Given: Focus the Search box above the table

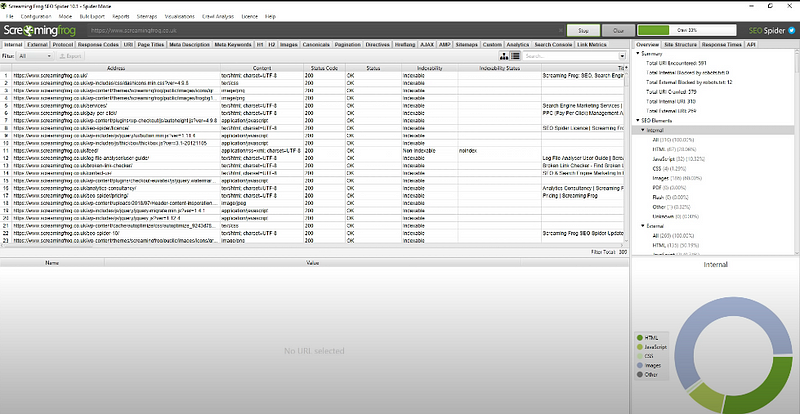Looking at the screenshot, I should point(570,56).
